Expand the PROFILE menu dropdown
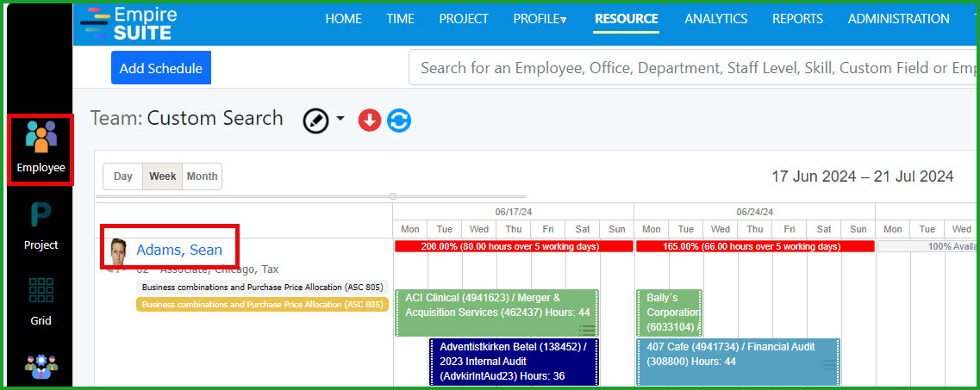 [540, 19]
